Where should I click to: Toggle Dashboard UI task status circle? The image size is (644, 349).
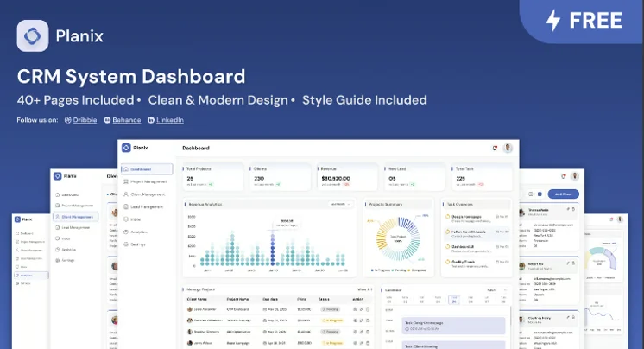(448, 247)
